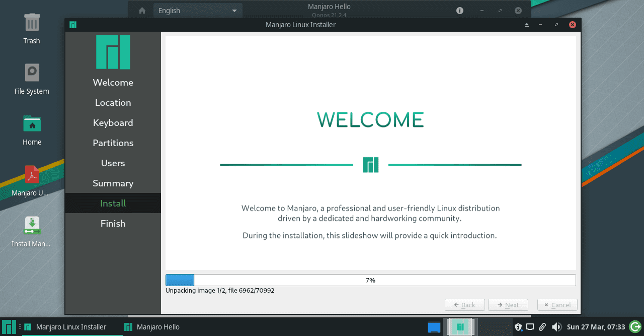Click the Next button
The width and height of the screenshot is (644, 336).
508,305
